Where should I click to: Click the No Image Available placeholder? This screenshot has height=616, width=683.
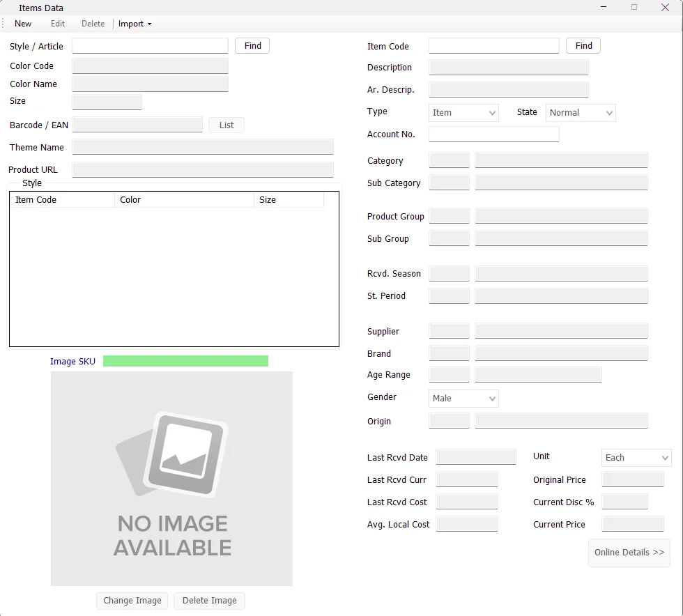171,478
